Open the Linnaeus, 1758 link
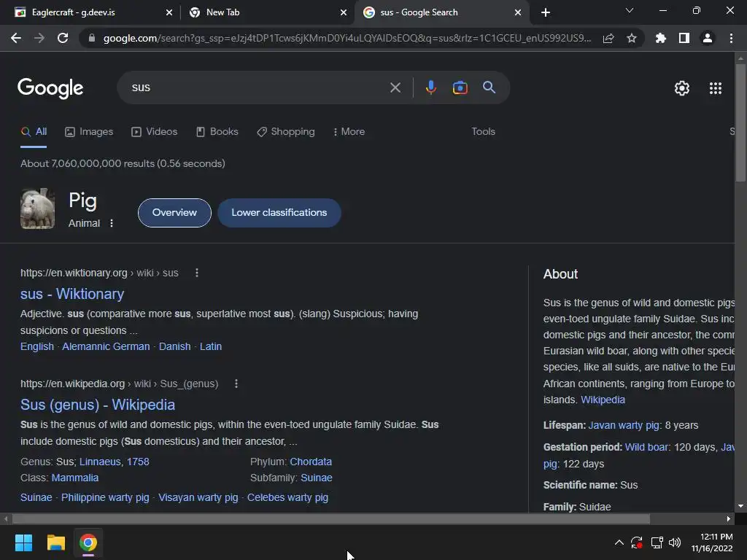This screenshot has height=560, width=747. click(x=115, y=462)
